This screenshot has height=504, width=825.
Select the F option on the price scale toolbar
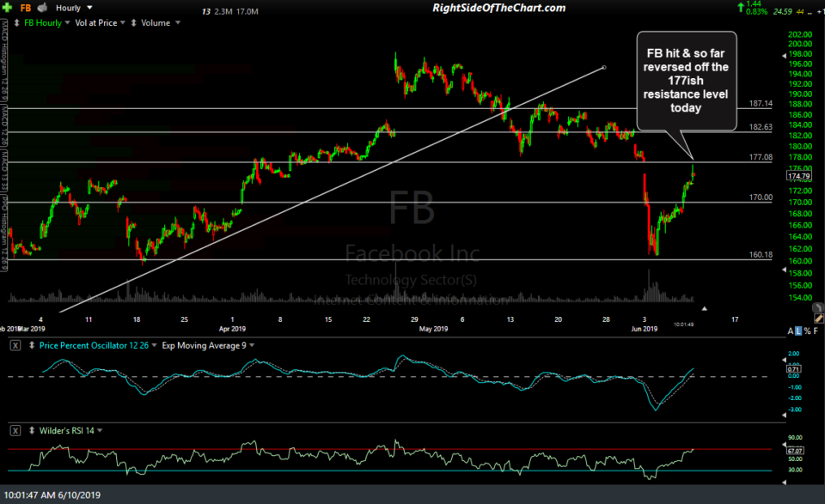click(x=816, y=330)
